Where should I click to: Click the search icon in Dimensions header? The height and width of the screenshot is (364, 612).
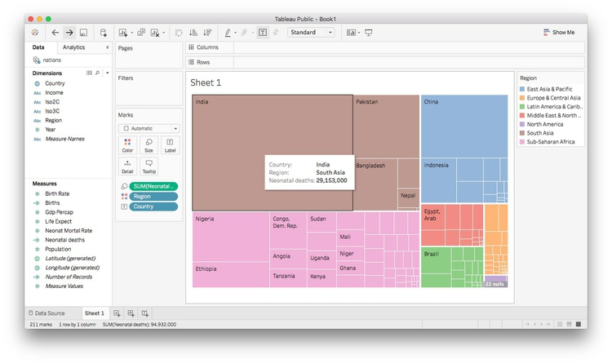coord(98,73)
